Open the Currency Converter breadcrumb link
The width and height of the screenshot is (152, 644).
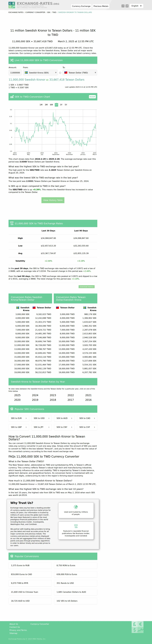(35, 12)
